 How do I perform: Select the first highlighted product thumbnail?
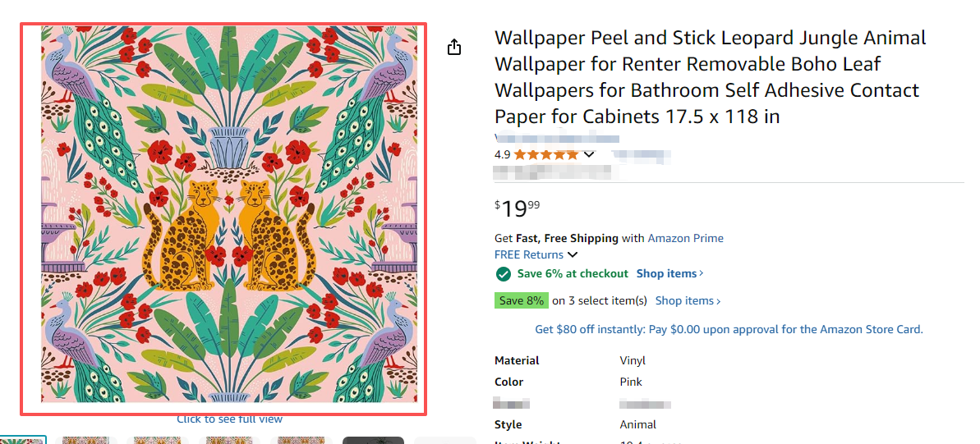[21, 440]
